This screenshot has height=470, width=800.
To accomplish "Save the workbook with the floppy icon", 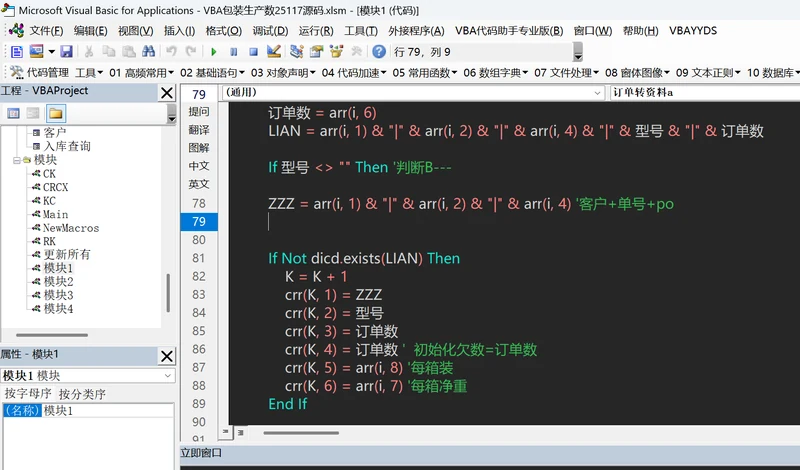I will (x=66, y=52).
